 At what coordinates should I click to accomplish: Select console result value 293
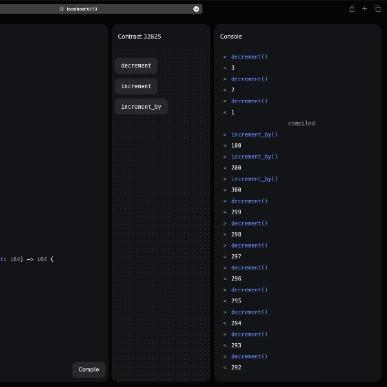pos(236,345)
